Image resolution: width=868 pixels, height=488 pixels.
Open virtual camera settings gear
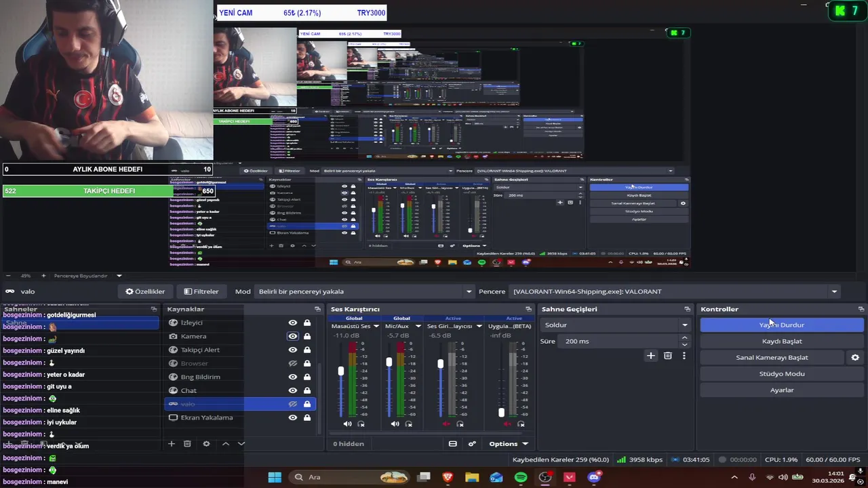point(855,357)
